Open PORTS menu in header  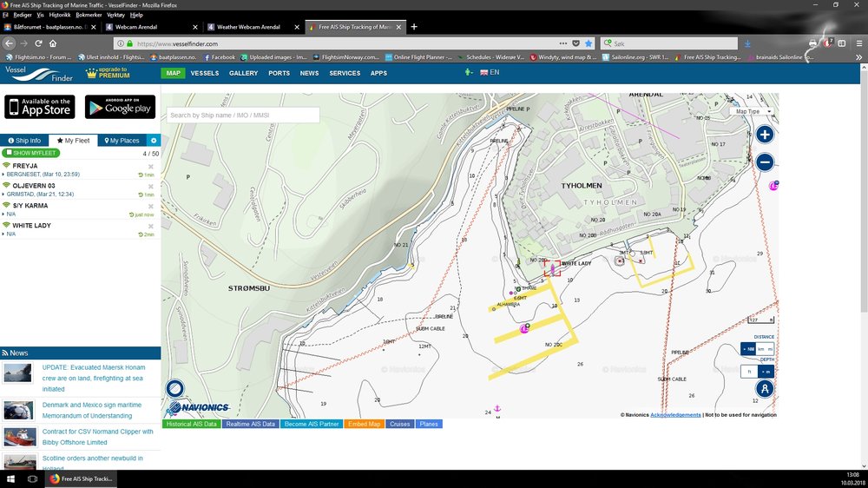coord(279,73)
